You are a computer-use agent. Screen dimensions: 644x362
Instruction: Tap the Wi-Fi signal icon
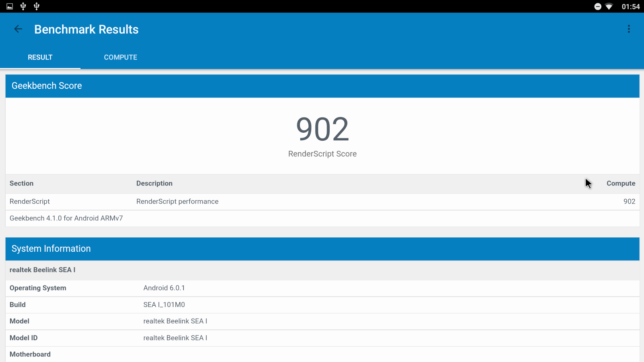pos(609,6)
